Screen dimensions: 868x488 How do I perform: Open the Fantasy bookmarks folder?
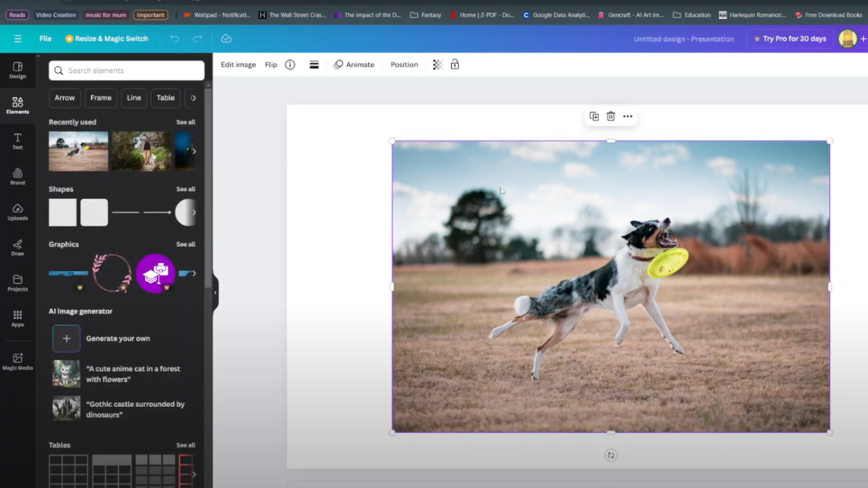coord(426,15)
